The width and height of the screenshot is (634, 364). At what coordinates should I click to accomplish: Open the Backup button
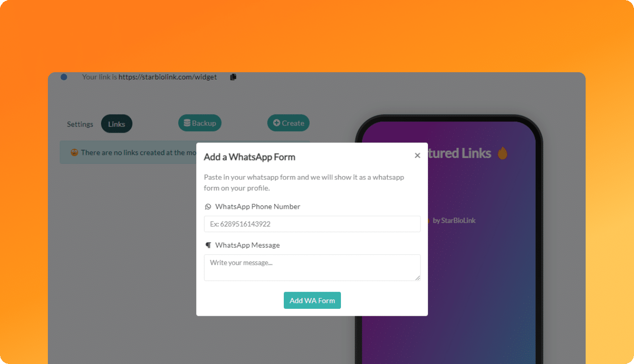(200, 123)
